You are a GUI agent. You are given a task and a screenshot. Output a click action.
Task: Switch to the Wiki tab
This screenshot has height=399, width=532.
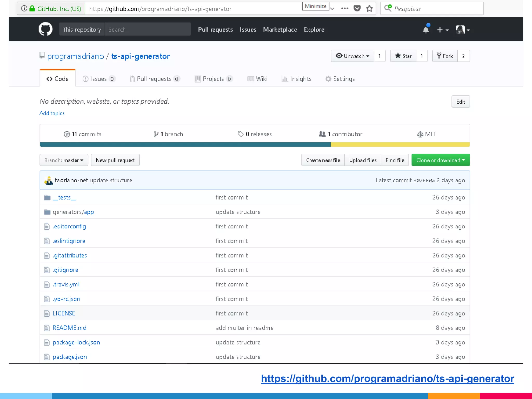pyautogui.click(x=257, y=78)
